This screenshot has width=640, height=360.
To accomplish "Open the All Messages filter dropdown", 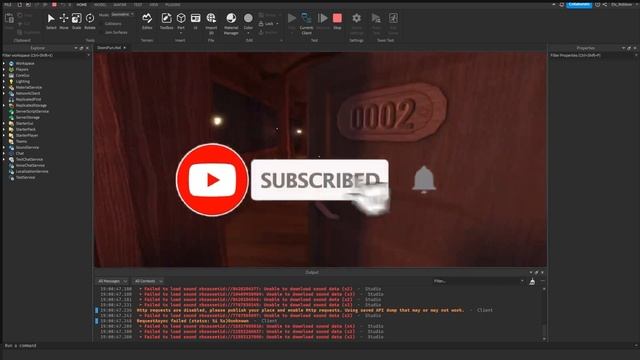I will pos(113,281).
